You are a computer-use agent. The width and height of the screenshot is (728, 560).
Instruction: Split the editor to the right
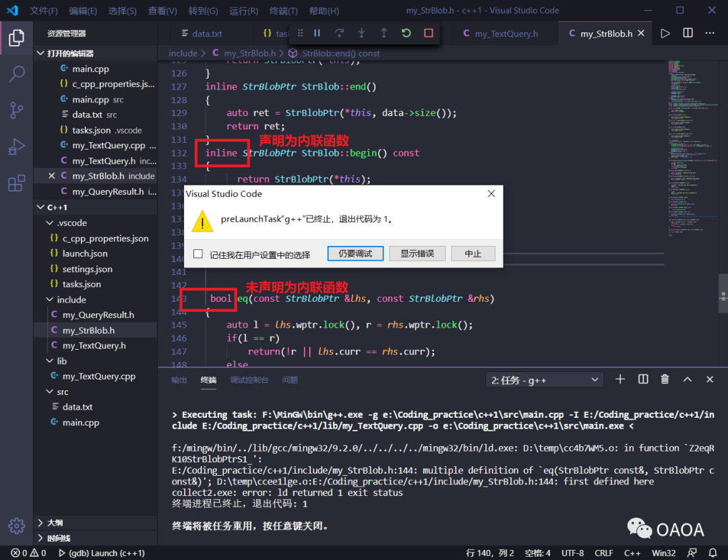[x=688, y=33]
